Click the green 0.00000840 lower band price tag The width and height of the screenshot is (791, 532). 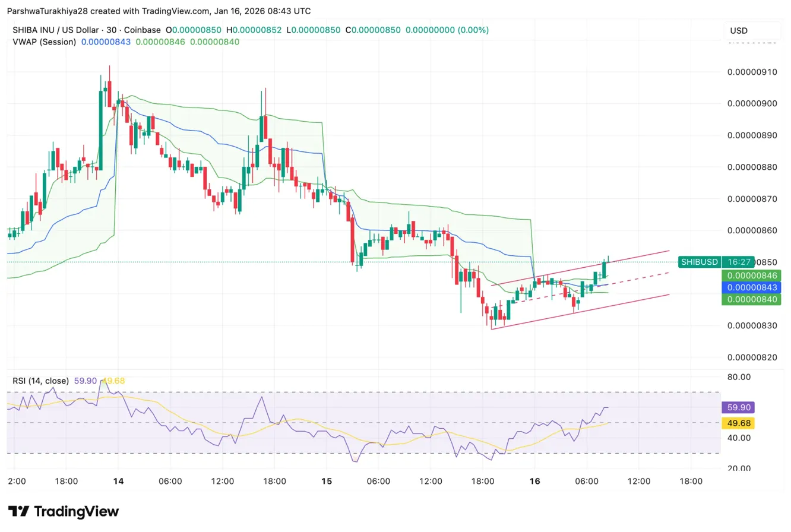click(751, 299)
